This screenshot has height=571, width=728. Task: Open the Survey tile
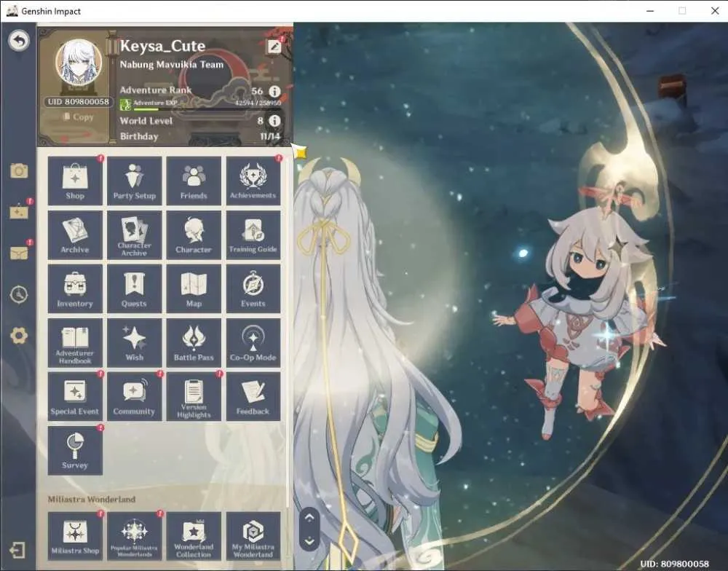(x=75, y=450)
